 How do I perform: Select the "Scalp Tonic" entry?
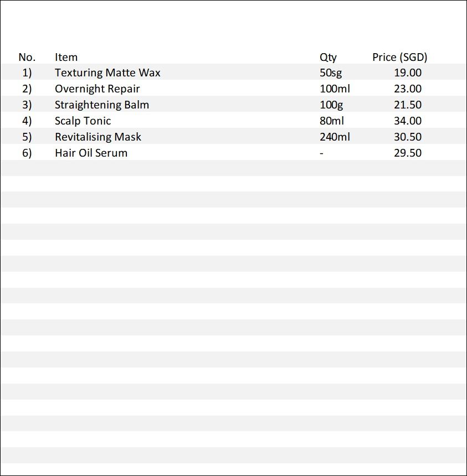pyautogui.click(x=83, y=121)
